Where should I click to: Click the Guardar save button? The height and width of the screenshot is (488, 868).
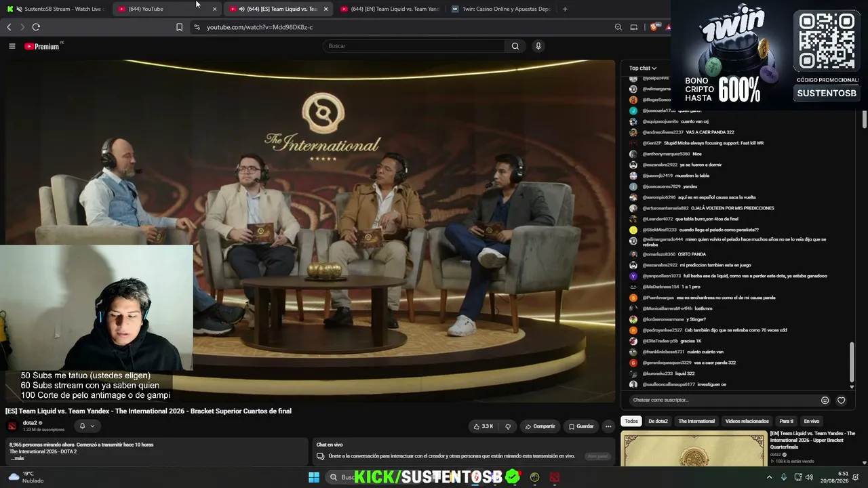(x=581, y=426)
